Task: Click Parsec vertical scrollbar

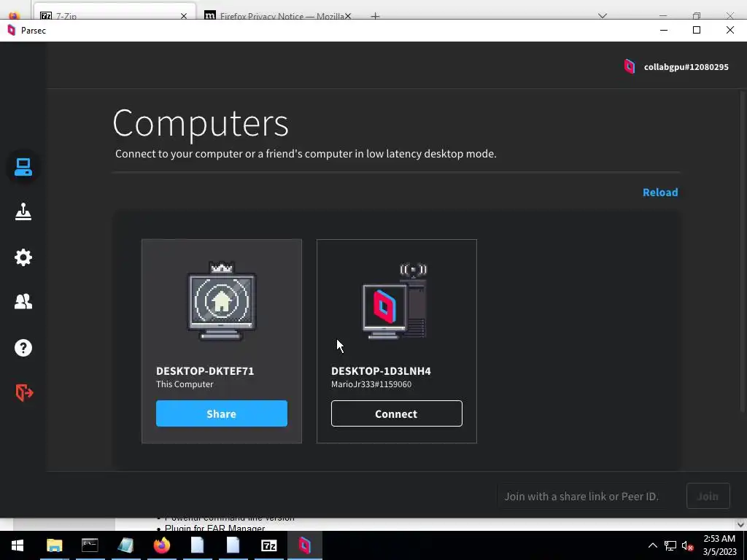Action: click(742, 250)
